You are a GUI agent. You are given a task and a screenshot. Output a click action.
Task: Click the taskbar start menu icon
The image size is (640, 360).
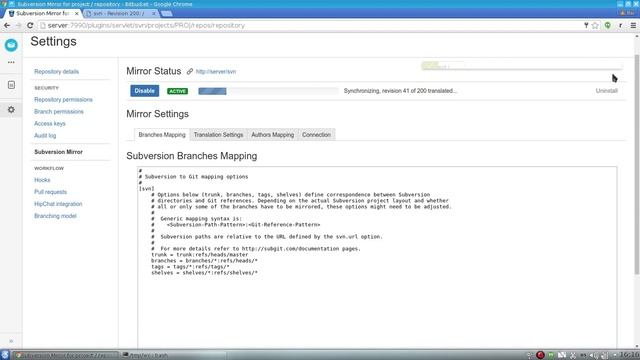[5, 355]
